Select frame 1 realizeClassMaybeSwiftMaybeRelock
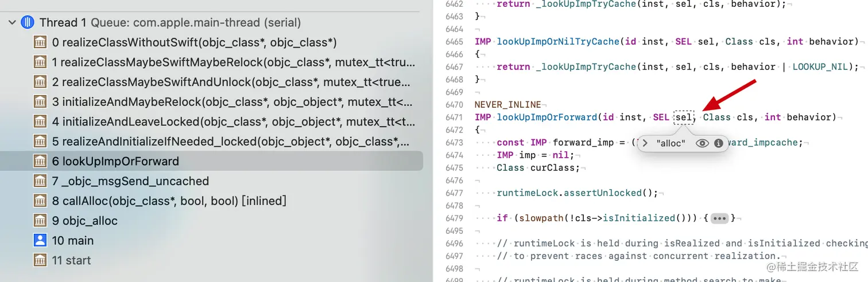 [234, 62]
